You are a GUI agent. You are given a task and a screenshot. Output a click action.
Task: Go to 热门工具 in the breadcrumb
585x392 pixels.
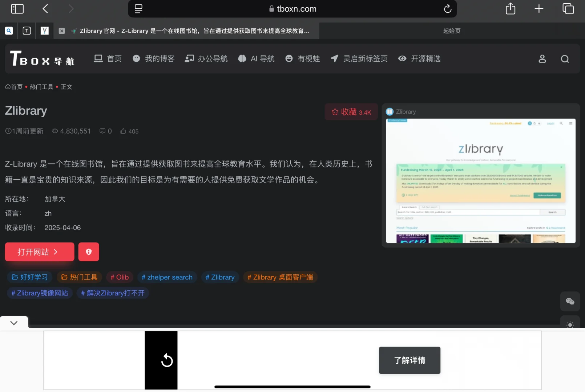click(41, 87)
